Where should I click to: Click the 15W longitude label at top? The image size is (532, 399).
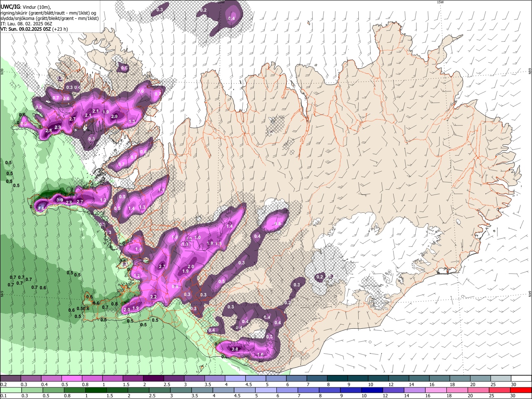tap(440, 2)
